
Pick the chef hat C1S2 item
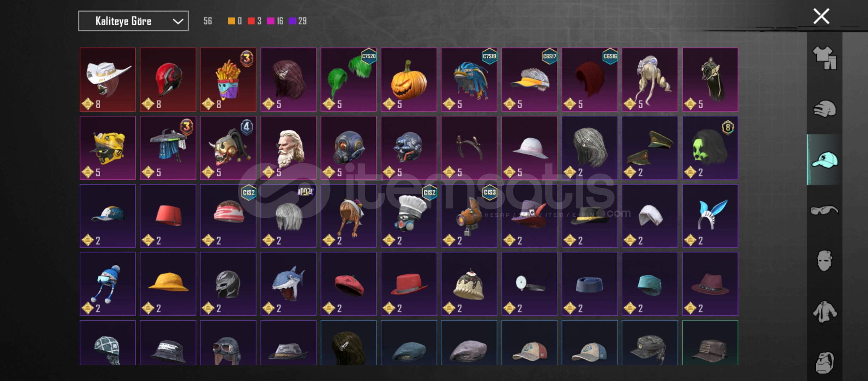409,216
